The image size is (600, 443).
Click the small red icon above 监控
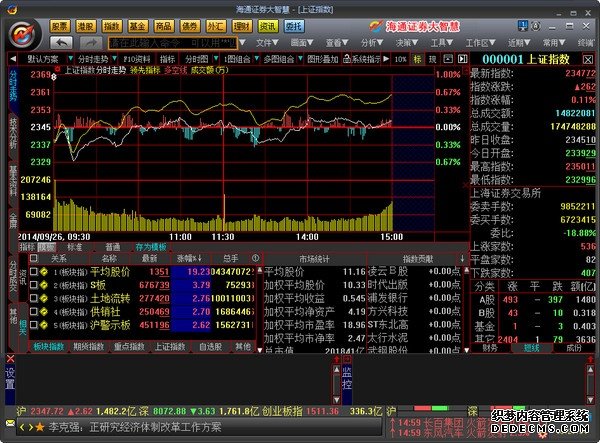347,359
